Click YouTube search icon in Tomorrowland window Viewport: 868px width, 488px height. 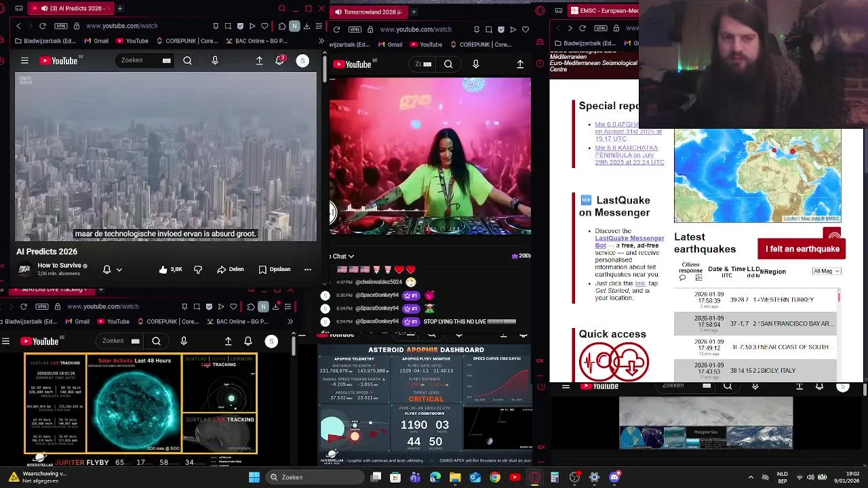[448, 64]
